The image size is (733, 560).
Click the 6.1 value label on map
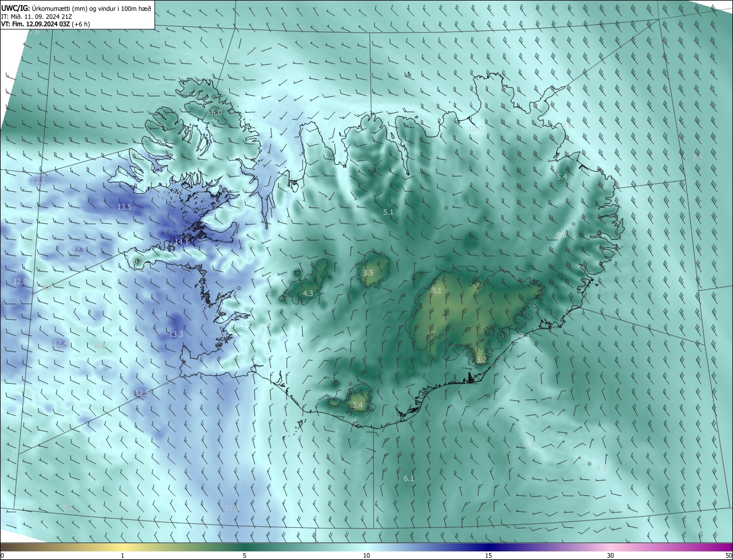tap(409, 479)
